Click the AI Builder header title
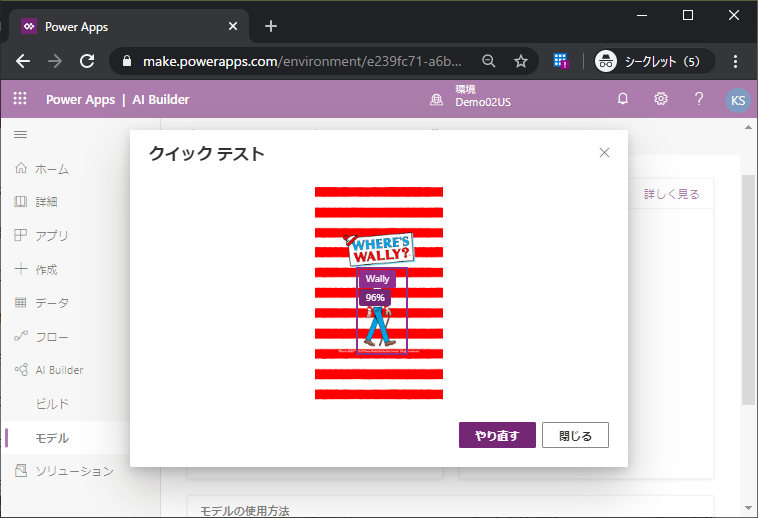758x518 pixels. [161, 100]
